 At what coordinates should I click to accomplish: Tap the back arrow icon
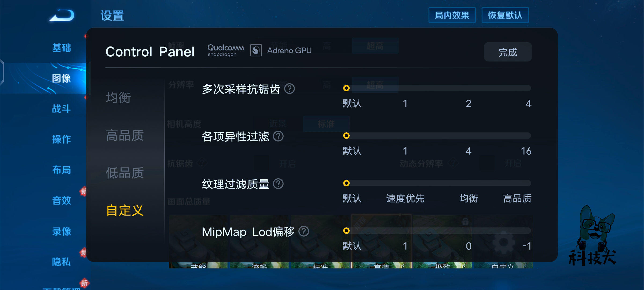[62, 15]
